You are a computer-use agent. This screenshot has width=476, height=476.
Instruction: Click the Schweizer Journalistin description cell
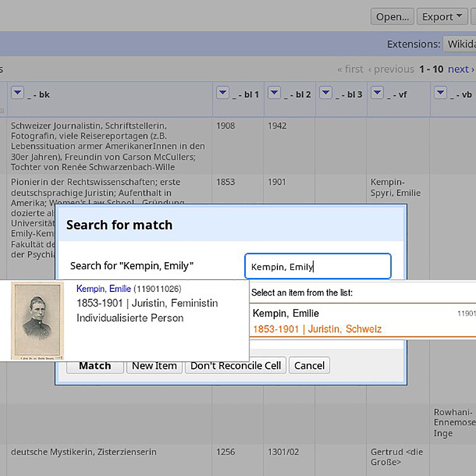[x=108, y=146]
